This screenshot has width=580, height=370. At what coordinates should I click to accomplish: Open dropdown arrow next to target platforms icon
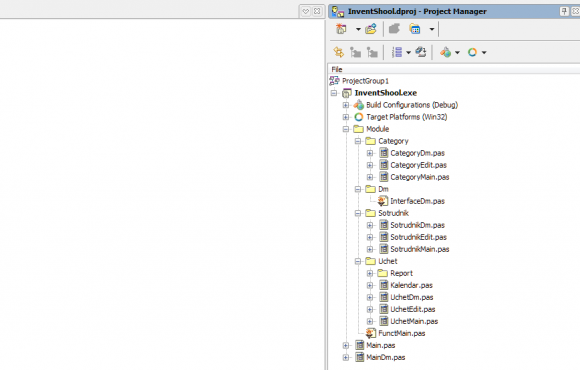(x=484, y=53)
